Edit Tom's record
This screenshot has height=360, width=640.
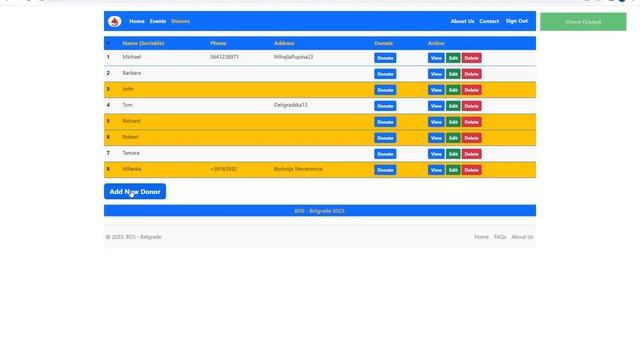coord(453,106)
